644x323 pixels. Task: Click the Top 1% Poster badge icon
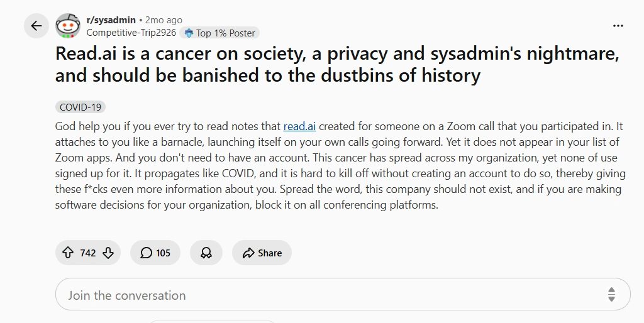[188, 33]
